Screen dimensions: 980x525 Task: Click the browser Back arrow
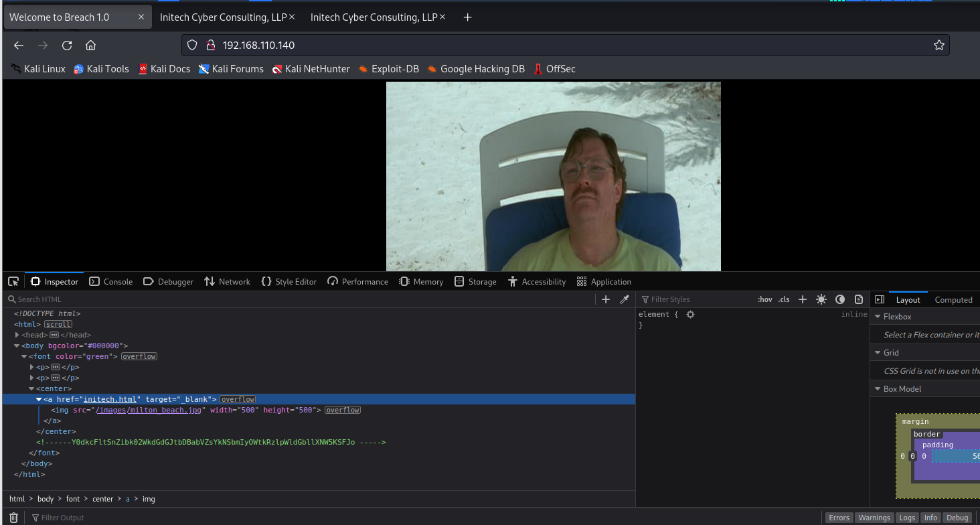coord(19,46)
